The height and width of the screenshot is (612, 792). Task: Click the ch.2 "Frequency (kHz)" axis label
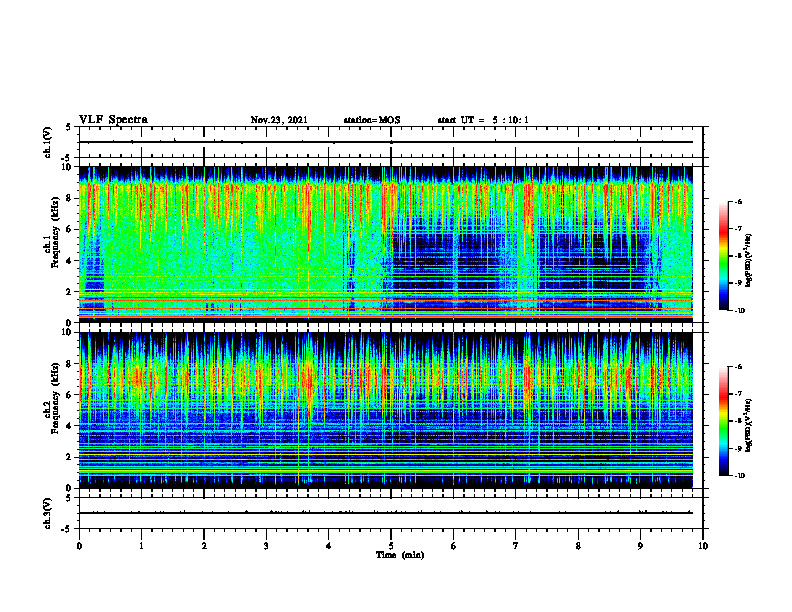[x=55, y=397]
